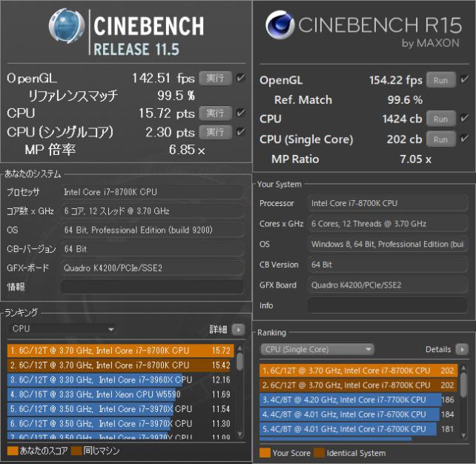Click the scroll-up arrow of R15 ranking list
476x464 pixels.
pyautogui.click(x=463, y=368)
